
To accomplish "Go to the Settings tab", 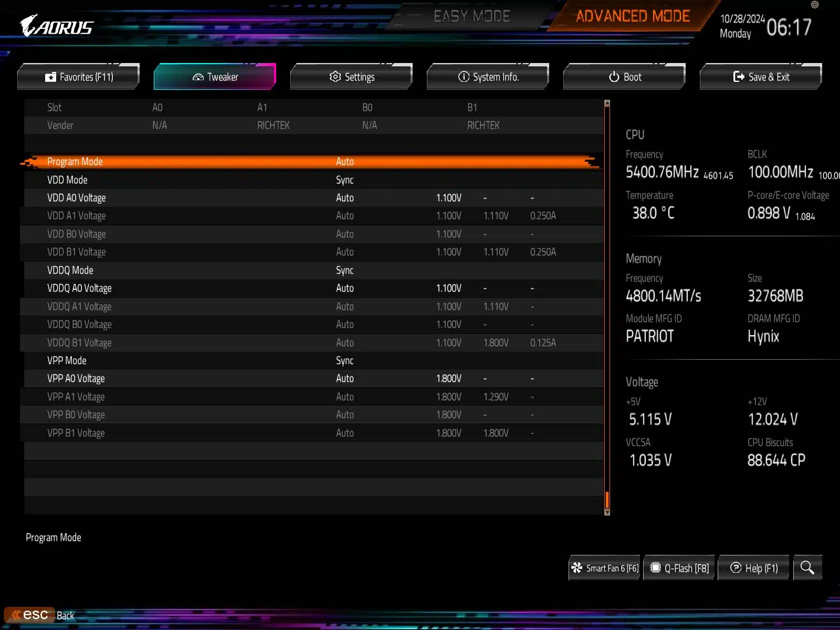I will point(352,77).
